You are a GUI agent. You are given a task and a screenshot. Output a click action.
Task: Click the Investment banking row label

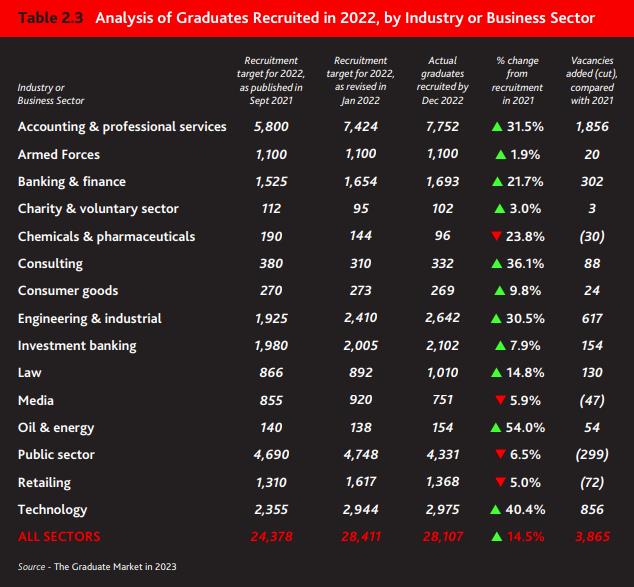click(77, 346)
